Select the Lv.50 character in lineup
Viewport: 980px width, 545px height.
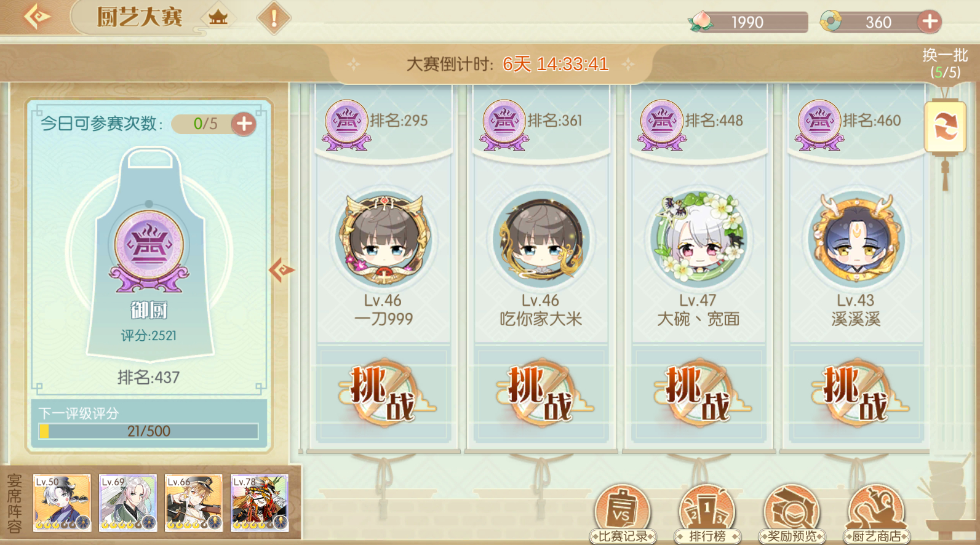pos(62,503)
